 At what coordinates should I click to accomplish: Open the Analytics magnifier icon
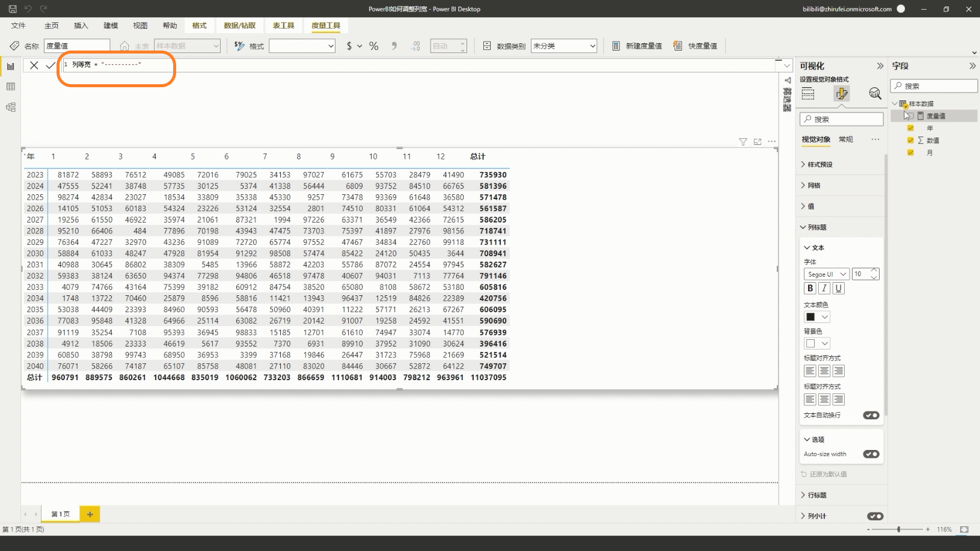875,93
